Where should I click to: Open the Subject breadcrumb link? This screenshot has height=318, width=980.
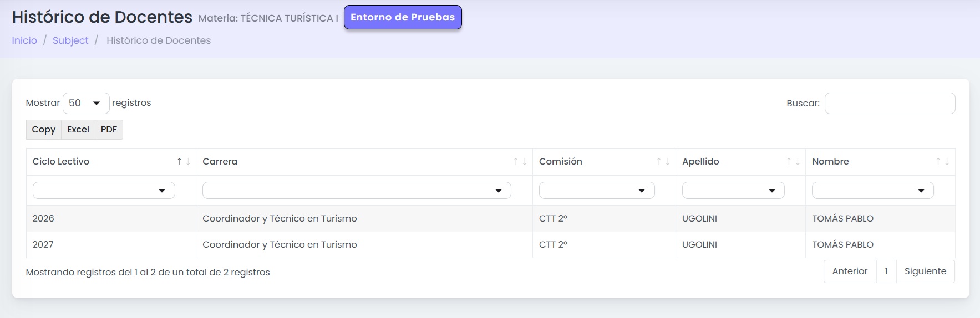[70, 40]
